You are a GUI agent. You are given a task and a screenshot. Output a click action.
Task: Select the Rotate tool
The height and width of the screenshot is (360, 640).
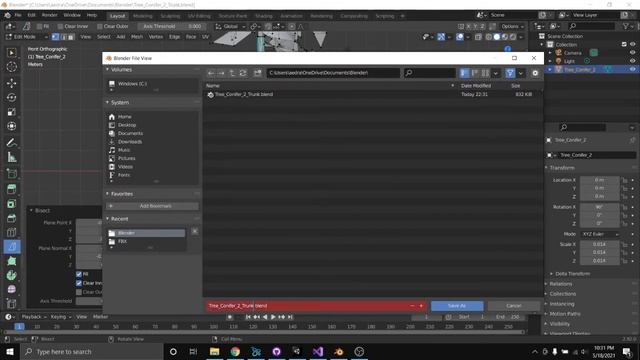(12, 98)
